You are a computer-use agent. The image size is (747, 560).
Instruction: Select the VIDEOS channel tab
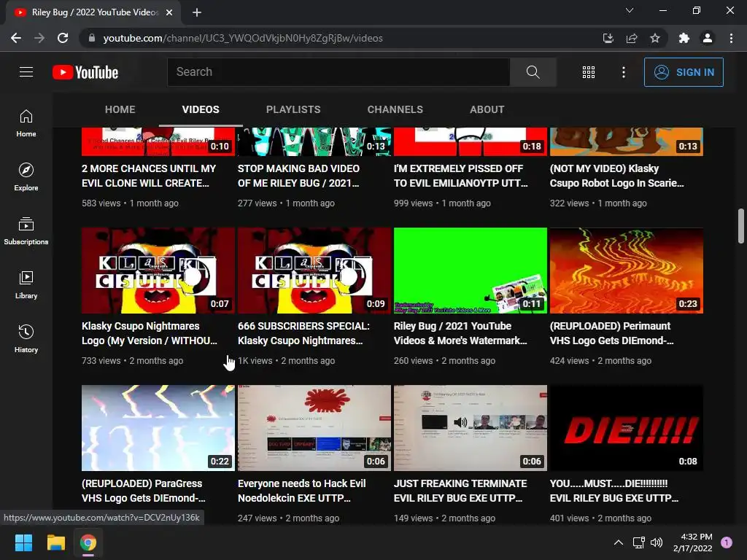201,109
